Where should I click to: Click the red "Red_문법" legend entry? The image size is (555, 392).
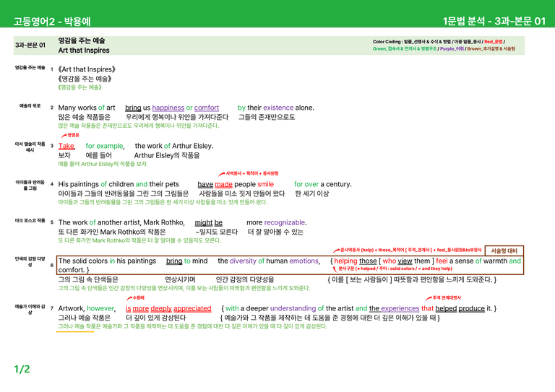(x=493, y=42)
